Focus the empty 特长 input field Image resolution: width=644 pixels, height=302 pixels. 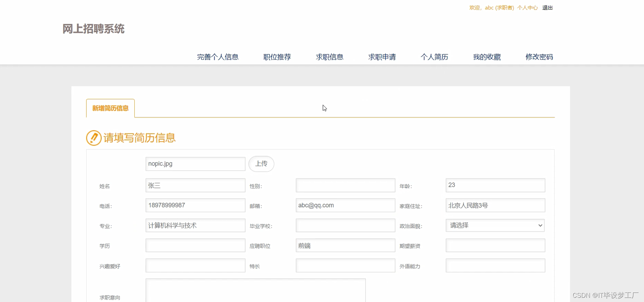[345, 266]
